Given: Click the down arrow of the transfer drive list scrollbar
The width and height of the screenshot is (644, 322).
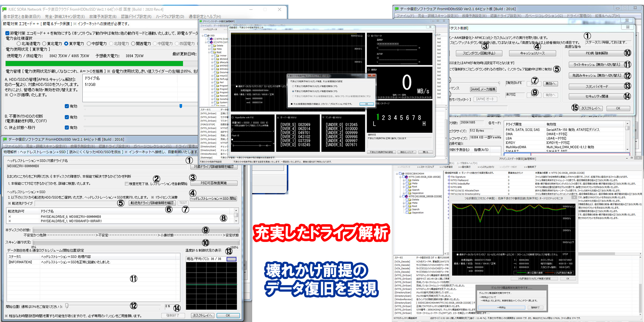Looking at the screenshot, I should tap(236, 221).
